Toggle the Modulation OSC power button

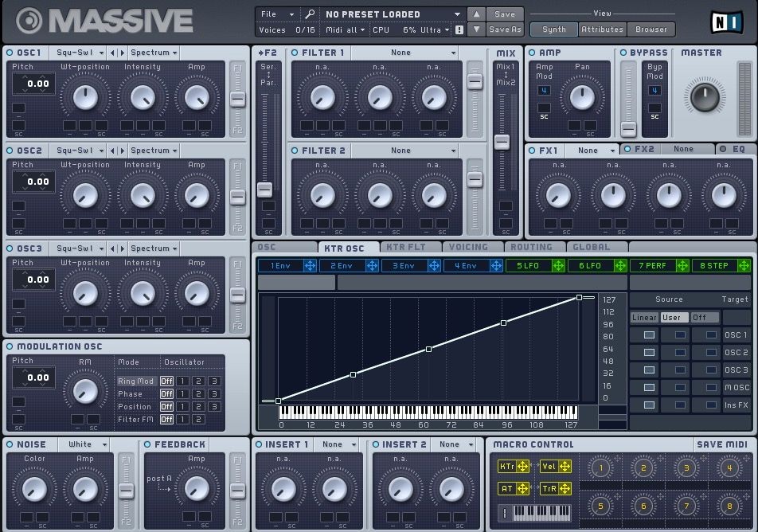pos(10,346)
